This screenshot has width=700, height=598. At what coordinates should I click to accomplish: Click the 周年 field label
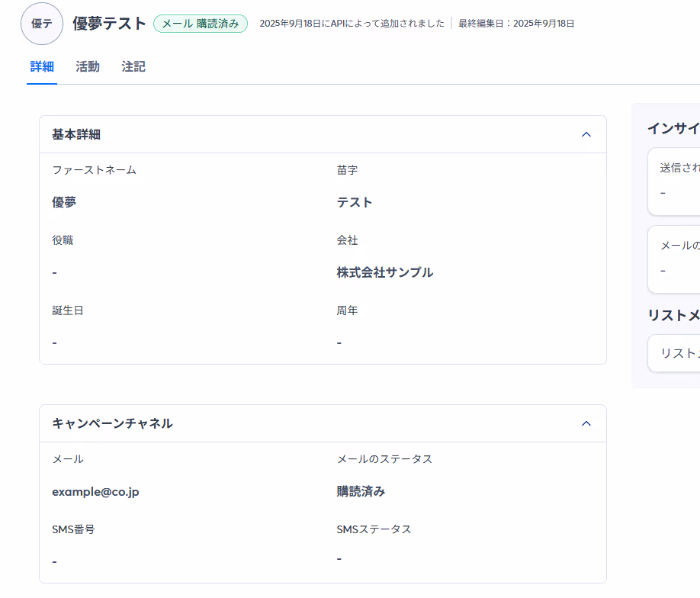click(x=347, y=310)
